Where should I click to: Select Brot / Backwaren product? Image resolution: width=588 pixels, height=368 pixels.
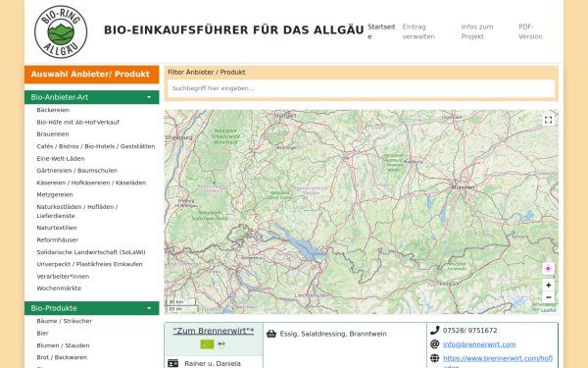[x=62, y=357]
